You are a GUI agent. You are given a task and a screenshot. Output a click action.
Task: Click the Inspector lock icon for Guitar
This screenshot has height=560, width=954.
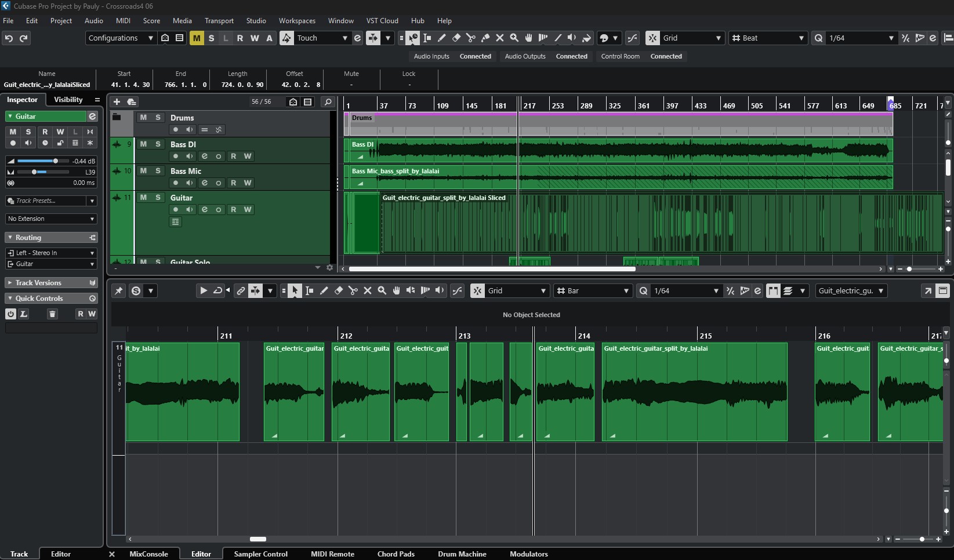click(x=60, y=143)
